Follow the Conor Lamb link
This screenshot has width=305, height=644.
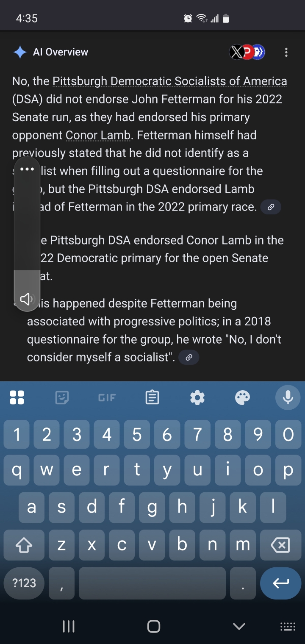coord(98,135)
